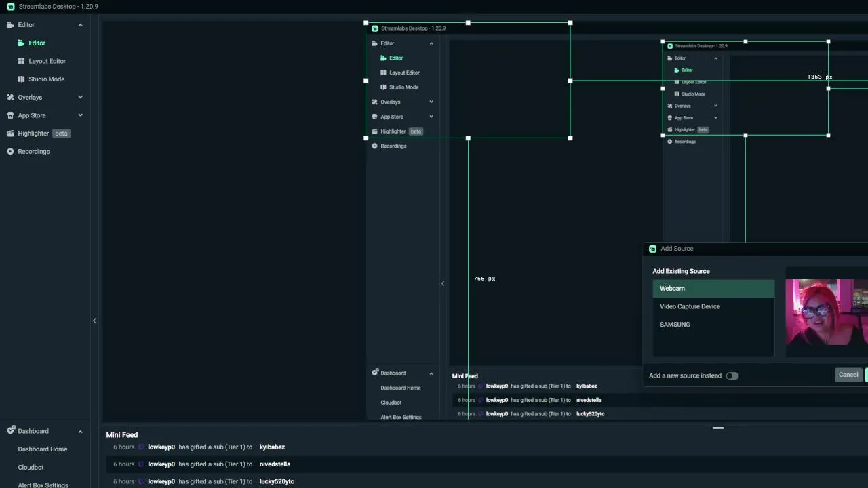Viewport: 868px width, 488px height.
Task: Expand the Overlays section chevron in the main sidebar
Action: coord(80,98)
